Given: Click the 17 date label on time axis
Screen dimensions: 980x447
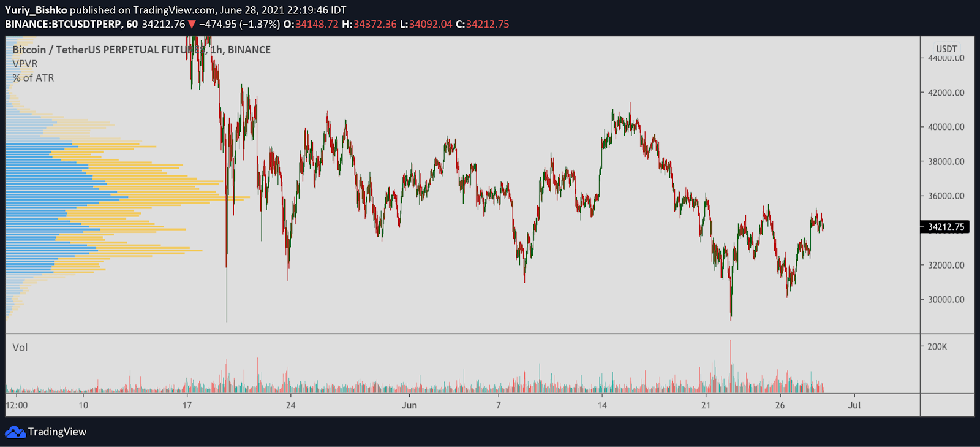Looking at the screenshot, I should (187, 405).
